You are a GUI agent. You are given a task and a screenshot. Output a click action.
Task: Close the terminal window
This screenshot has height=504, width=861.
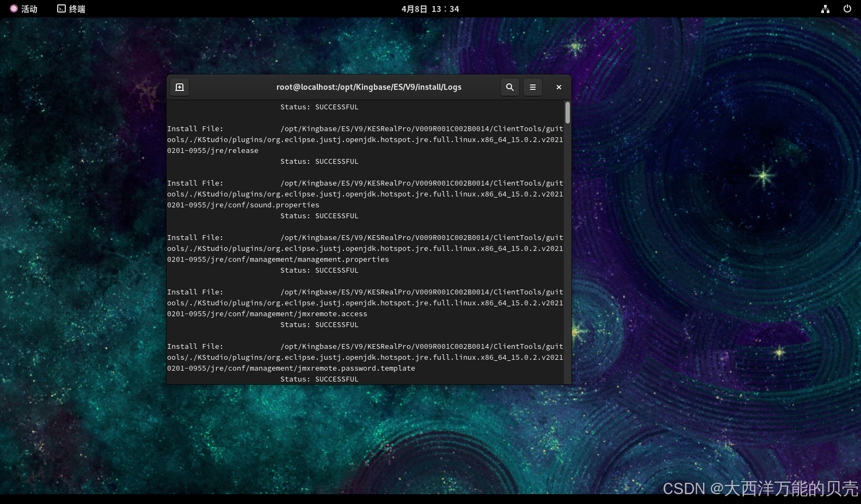pyautogui.click(x=558, y=87)
